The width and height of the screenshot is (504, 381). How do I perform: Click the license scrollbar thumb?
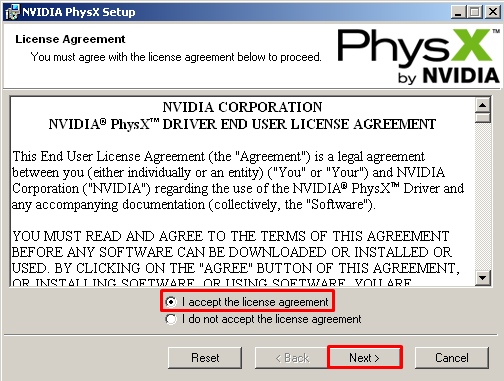tap(483, 118)
